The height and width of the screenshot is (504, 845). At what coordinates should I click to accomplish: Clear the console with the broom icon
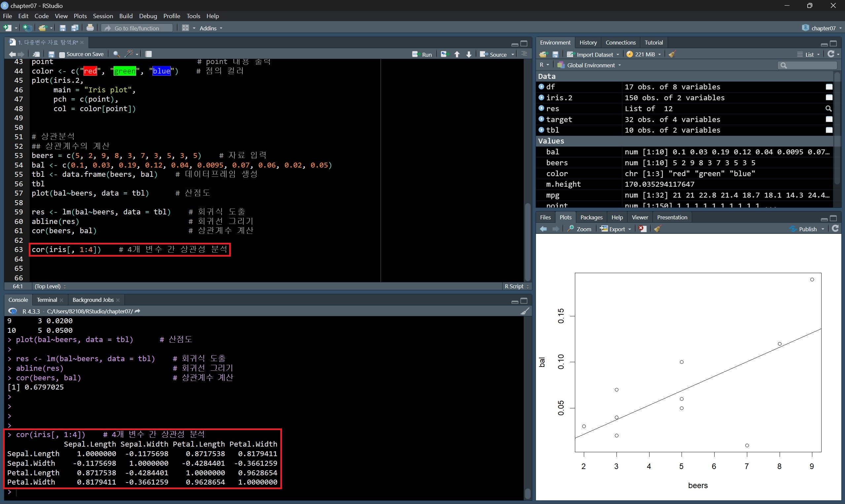tap(525, 311)
